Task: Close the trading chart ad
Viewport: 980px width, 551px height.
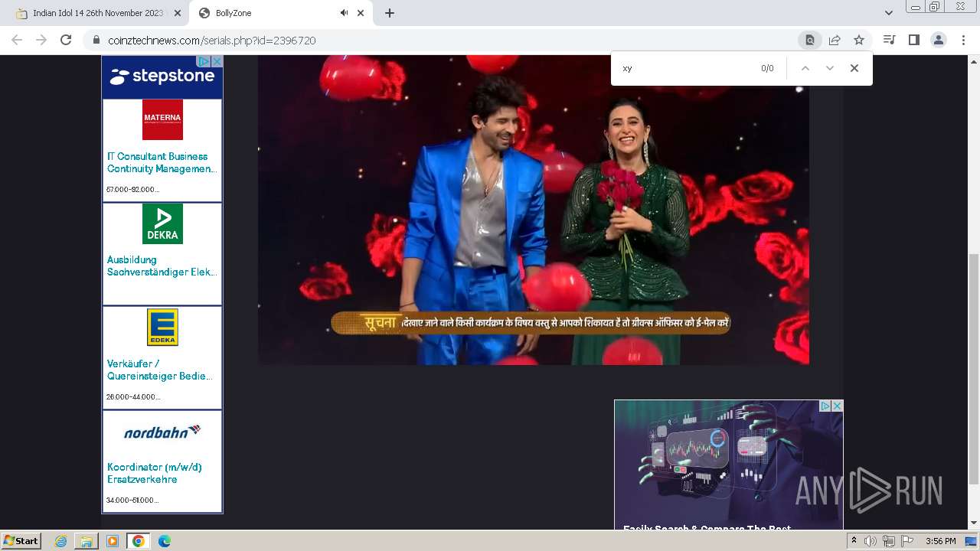Action: click(x=838, y=406)
